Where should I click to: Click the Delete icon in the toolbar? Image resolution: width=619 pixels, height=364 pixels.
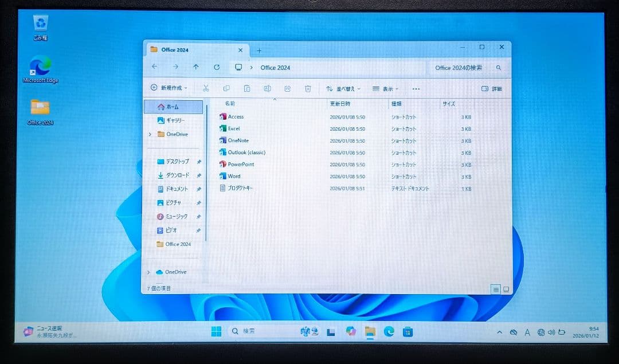[x=308, y=88]
